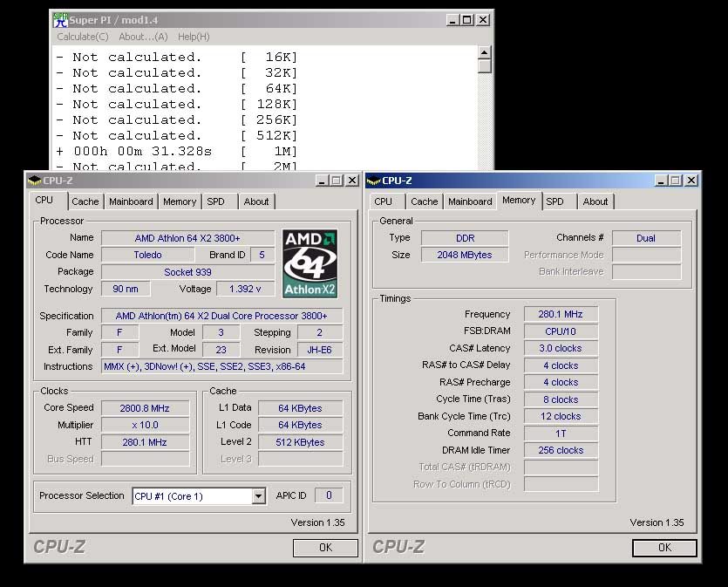This screenshot has height=587, width=728.
Task: Click the HTT value 280.1 MHz
Action: coord(145,442)
